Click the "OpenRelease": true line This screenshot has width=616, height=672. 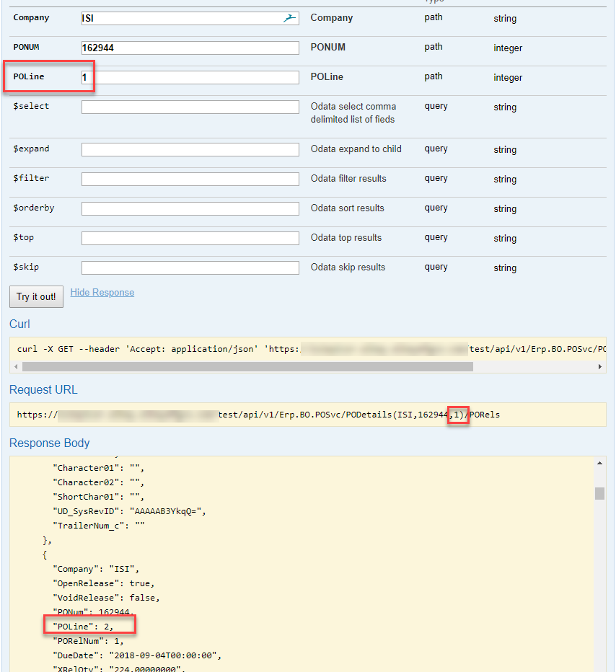pyautogui.click(x=103, y=583)
